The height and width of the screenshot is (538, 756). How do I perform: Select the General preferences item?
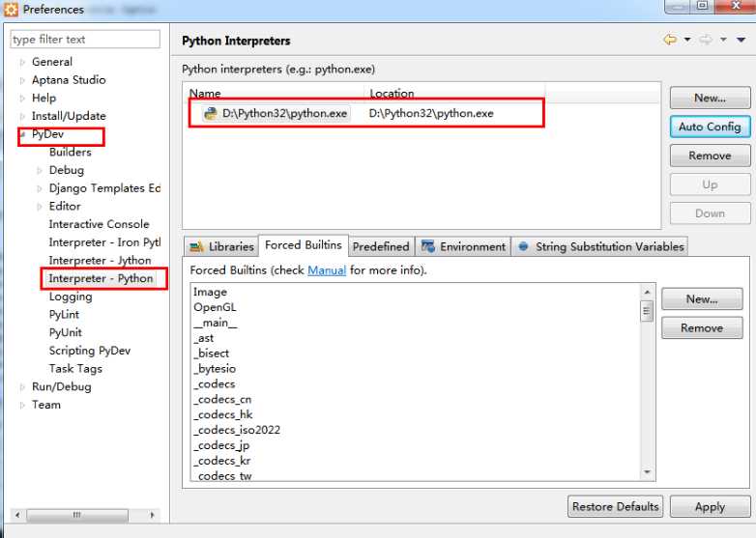[52, 62]
